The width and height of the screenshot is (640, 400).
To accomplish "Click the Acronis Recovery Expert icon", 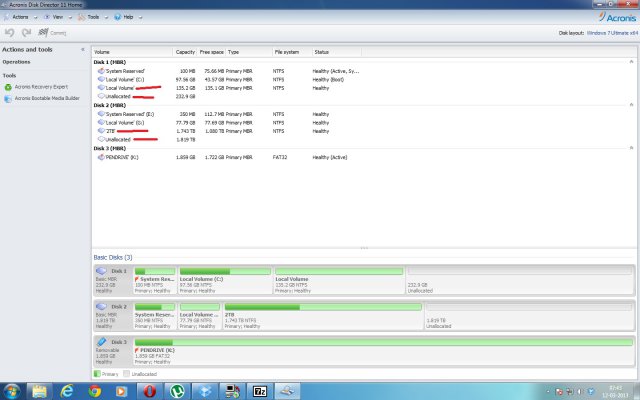I will pyautogui.click(x=8, y=87).
